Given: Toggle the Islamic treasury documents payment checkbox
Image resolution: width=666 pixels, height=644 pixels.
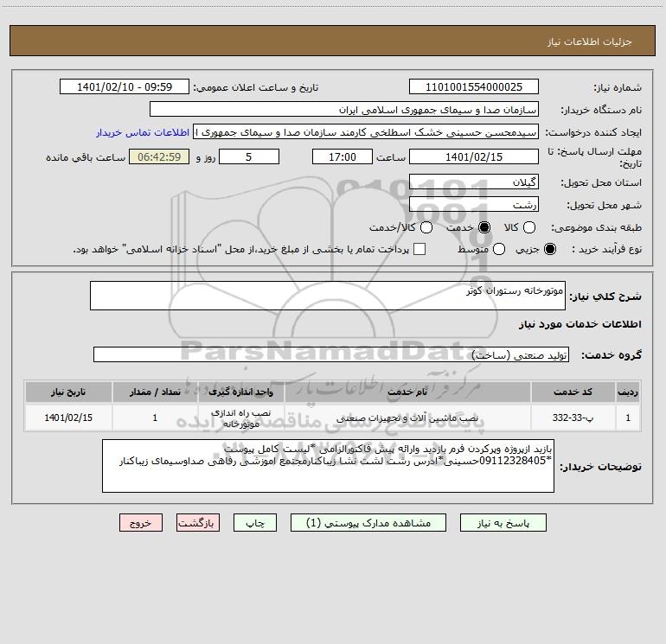Looking at the screenshot, I should (419, 249).
